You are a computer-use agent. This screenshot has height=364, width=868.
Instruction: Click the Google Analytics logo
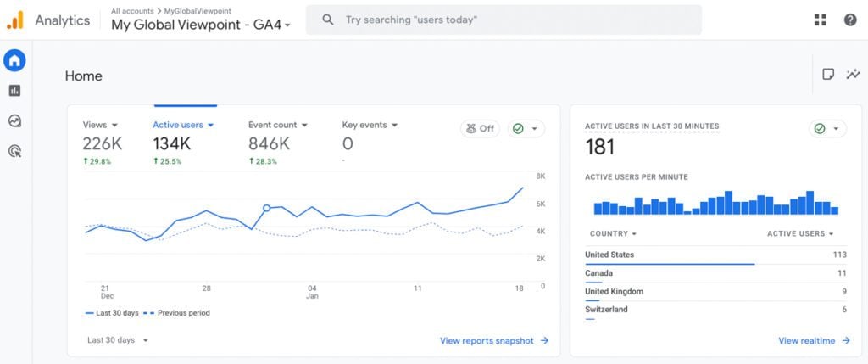tap(15, 20)
